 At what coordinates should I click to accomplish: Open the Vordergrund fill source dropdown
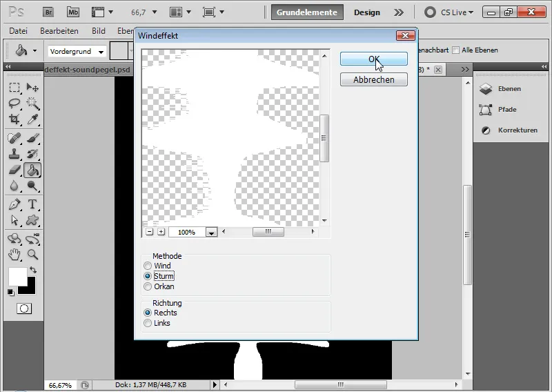coord(77,52)
